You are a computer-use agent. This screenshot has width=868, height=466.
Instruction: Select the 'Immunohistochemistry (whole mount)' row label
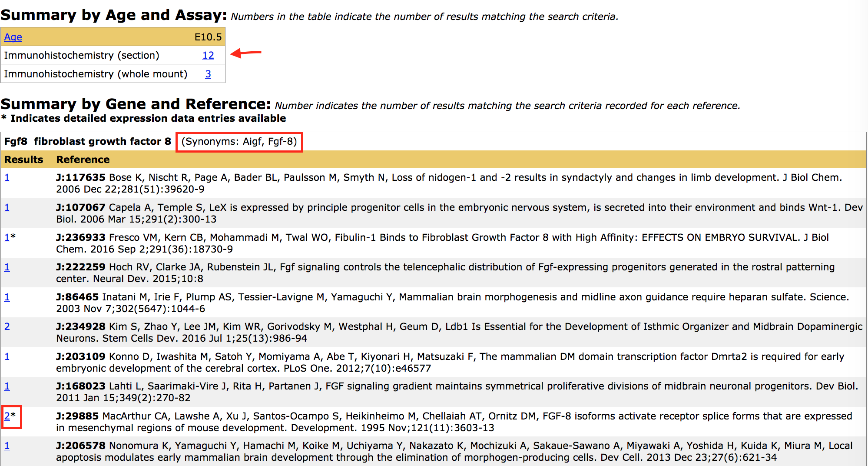pyautogui.click(x=96, y=74)
